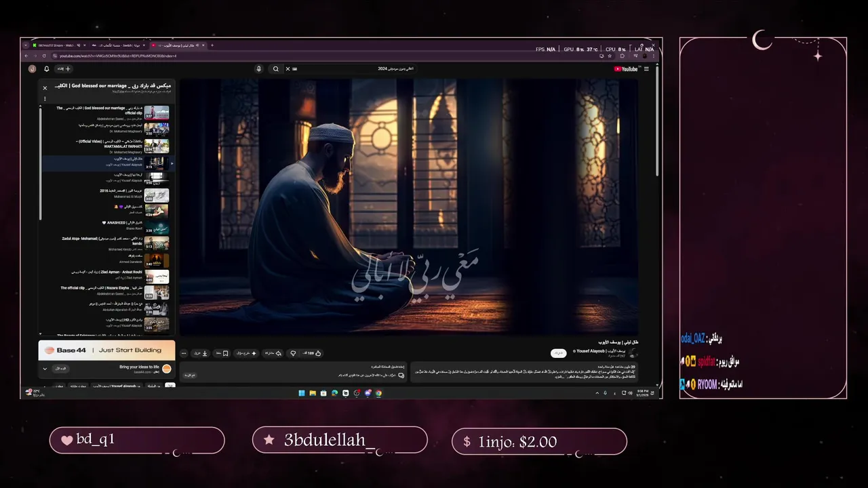
Task: Save video using bookmark icon
Action: point(222,353)
